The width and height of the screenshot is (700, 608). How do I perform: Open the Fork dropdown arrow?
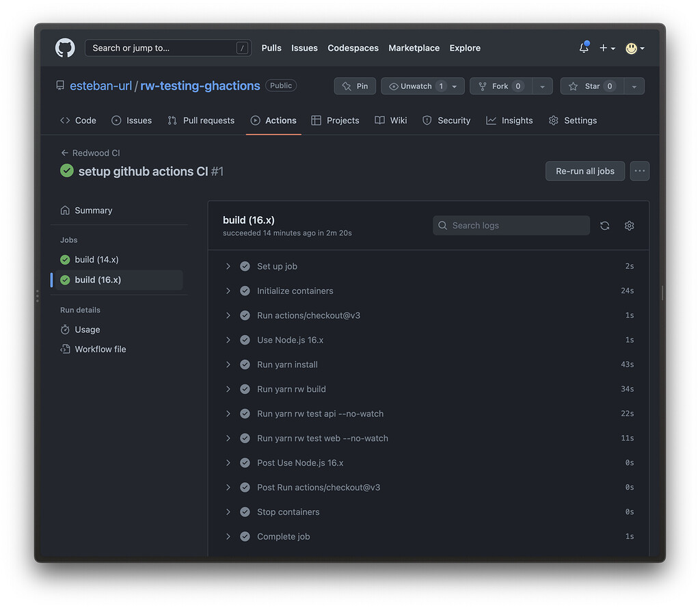click(x=542, y=86)
